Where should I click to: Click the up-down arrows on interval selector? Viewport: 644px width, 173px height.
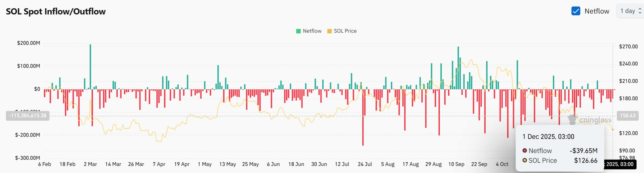click(x=640, y=11)
